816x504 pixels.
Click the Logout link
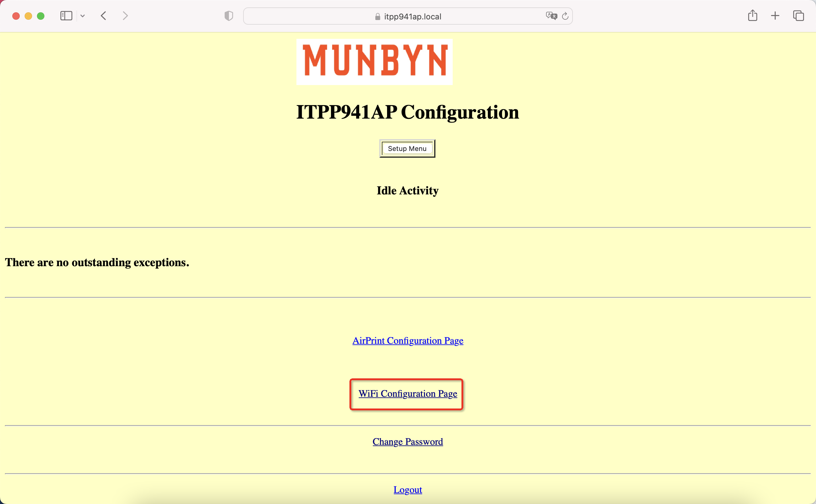pos(408,489)
